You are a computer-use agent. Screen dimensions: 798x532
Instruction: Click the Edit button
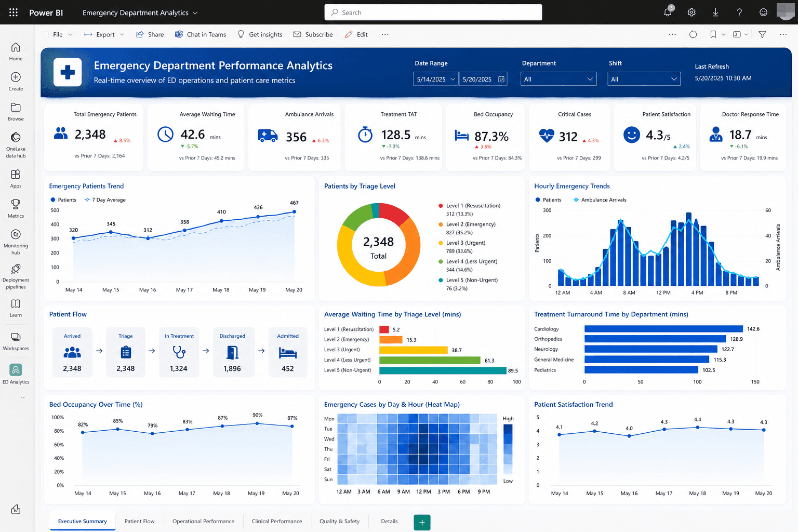tap(356, 34)
